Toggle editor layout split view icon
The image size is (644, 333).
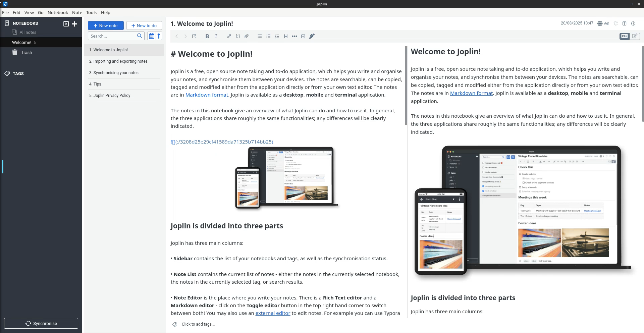pos(625,23)
